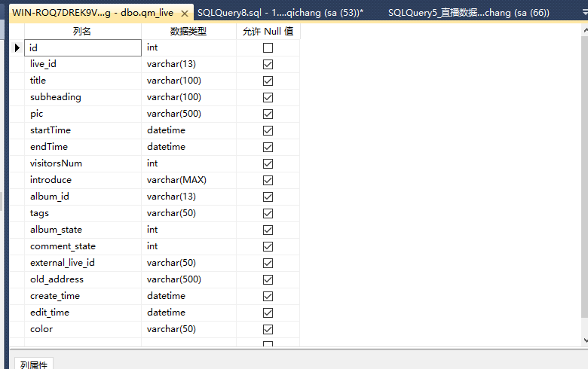
Task: Switch to SQLQuery5 tab
Action: (468, 13)
